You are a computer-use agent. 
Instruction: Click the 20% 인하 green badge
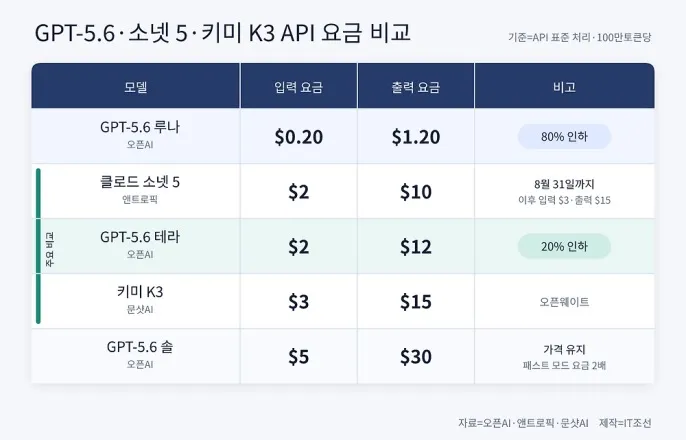[x=564, y=246]
